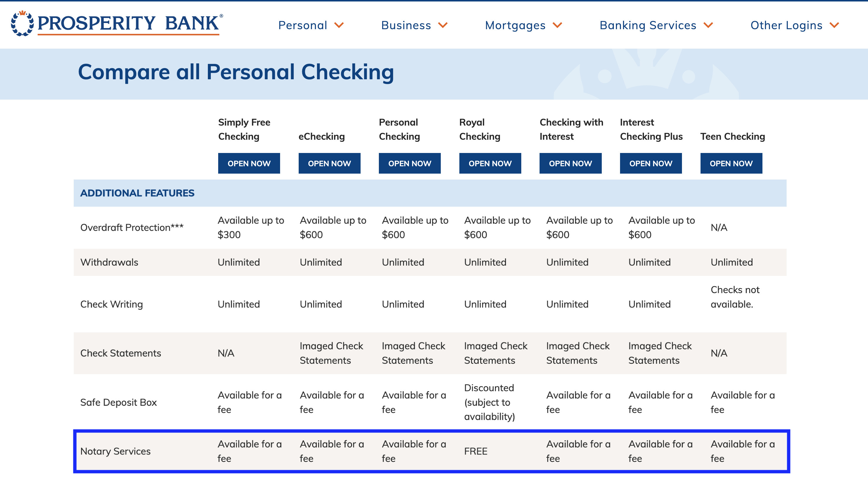Click the Check Statements row label
This screenshot has width=868, height=484.
121,353
